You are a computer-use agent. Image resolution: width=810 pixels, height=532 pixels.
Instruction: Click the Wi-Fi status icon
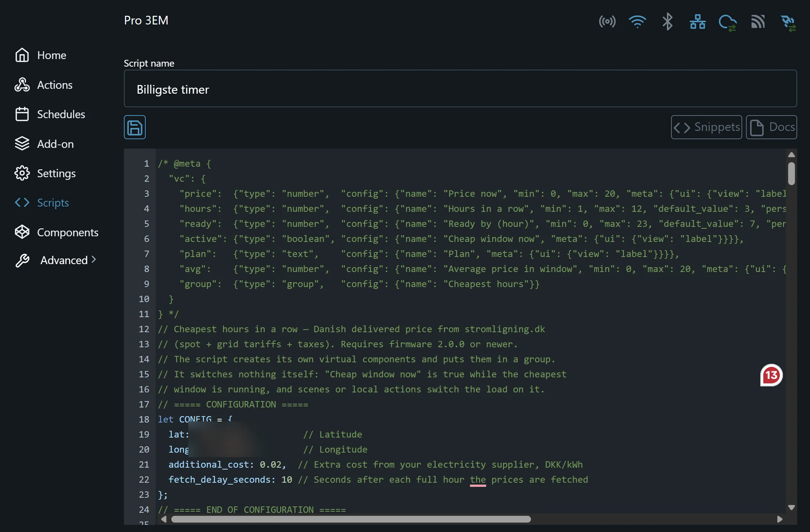(637, 21)
